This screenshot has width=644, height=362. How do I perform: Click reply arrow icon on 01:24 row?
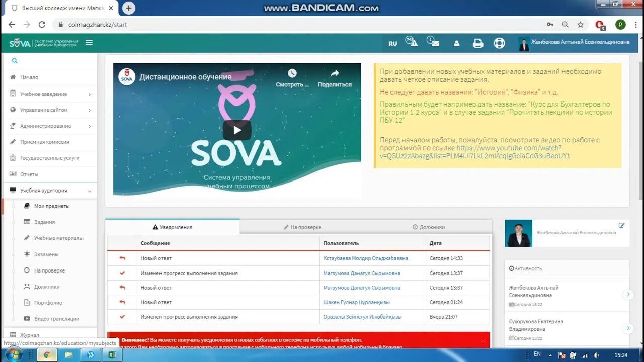122,302
